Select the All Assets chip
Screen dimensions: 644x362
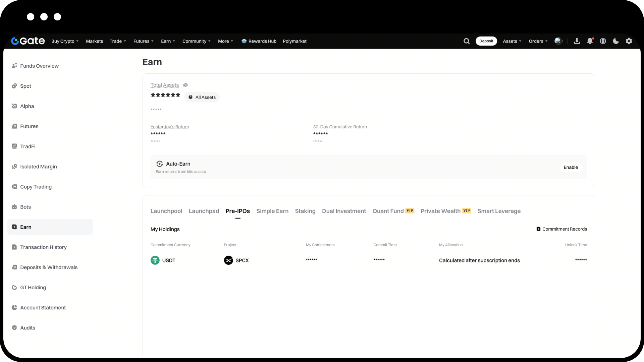click(202, 97)
